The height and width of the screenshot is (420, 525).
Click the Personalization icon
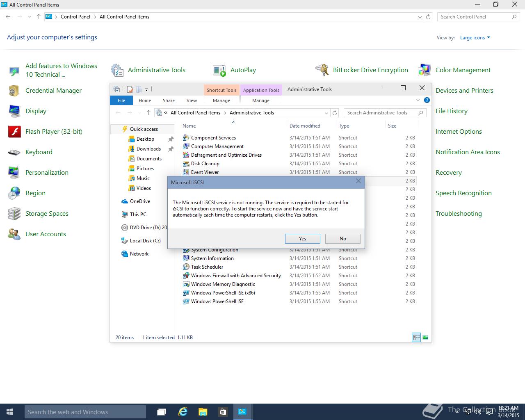[14, 173]
